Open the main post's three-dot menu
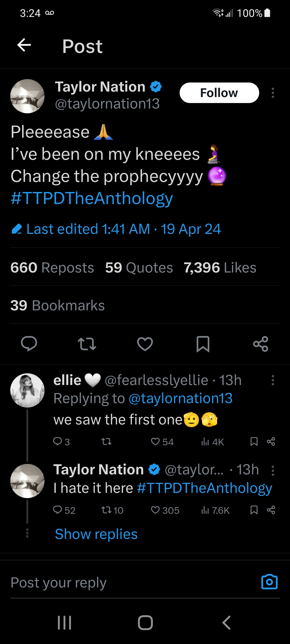This screenshot has height=644, width=290. [x=273, y=93]
